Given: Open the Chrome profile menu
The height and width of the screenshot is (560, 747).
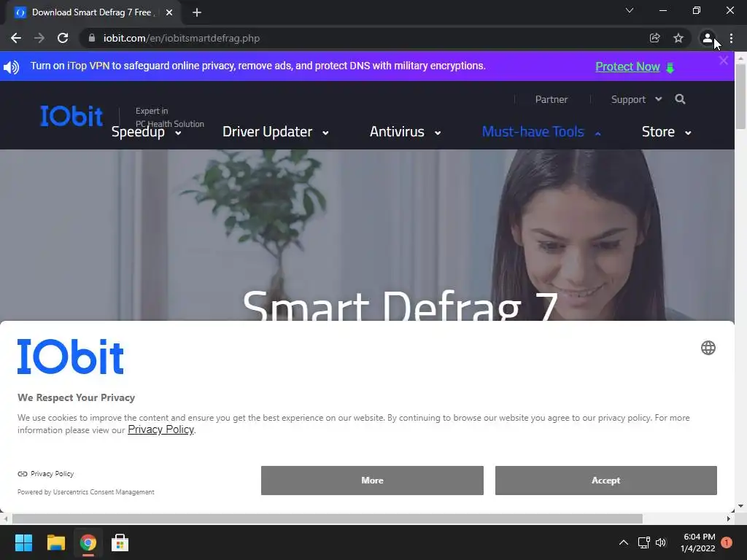Looking at the screenshot, I should [x=708, y=38].
